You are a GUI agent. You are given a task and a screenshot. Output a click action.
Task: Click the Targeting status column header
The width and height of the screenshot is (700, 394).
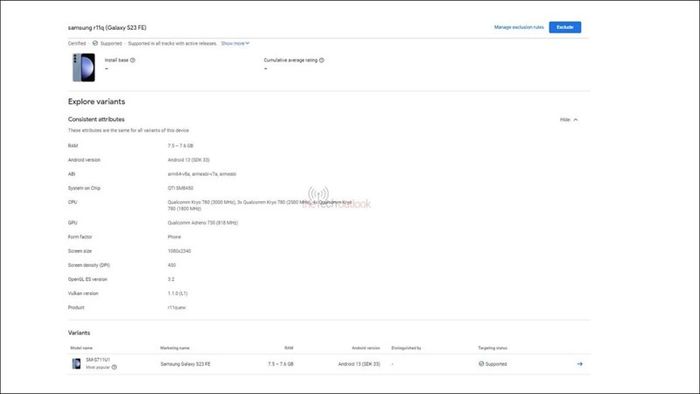[492, 348]
